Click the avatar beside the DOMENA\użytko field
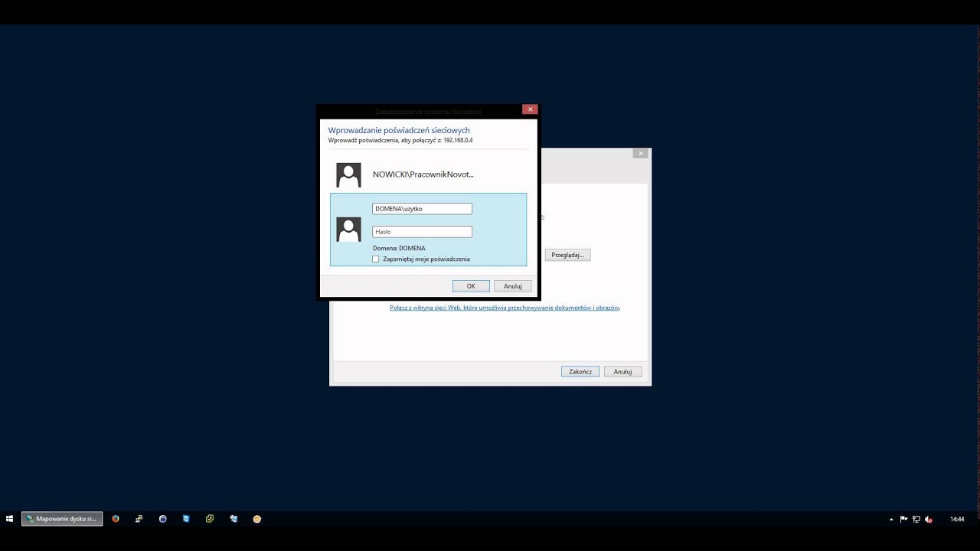The width and height of the screenshot is (980, 551). [x=348, y=230]
